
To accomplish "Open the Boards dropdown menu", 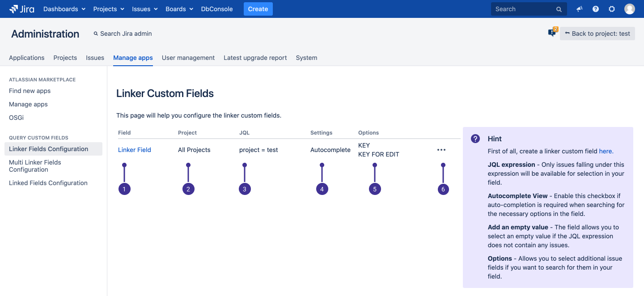I will pos(179,9).
